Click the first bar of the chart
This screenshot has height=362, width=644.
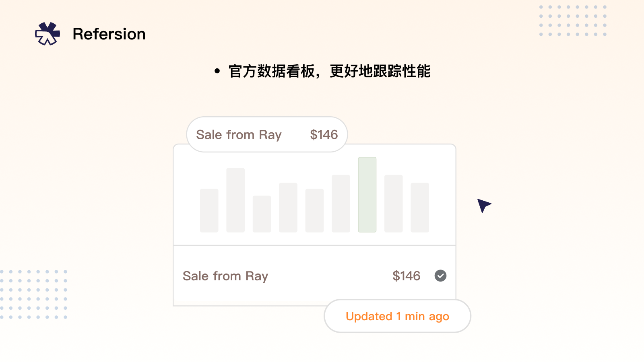point(209,210)
